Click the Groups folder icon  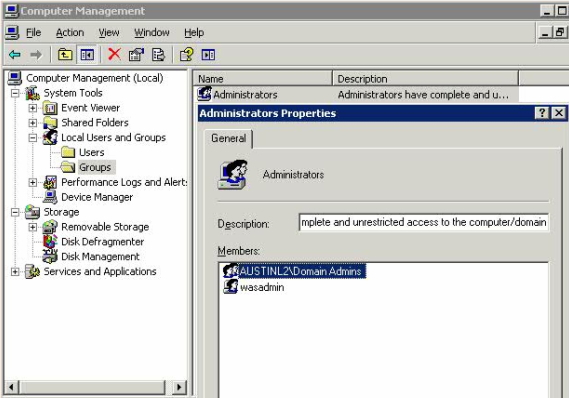68,167
